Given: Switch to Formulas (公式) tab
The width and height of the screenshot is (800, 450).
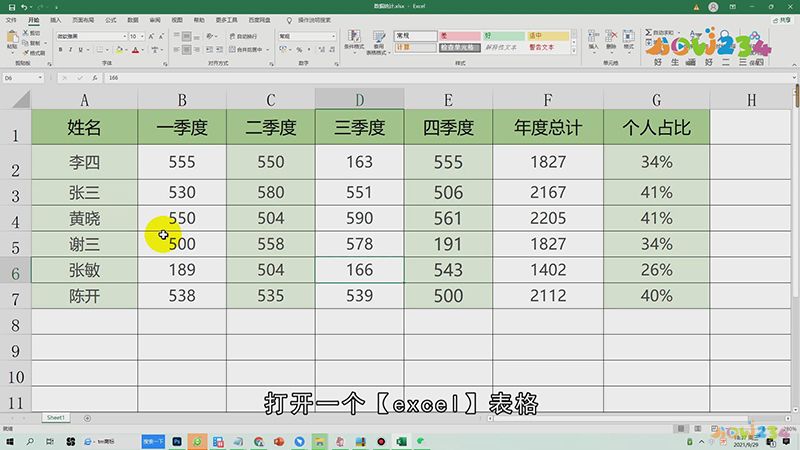Looking at the screenshot, I should click(x=110, y=20).
